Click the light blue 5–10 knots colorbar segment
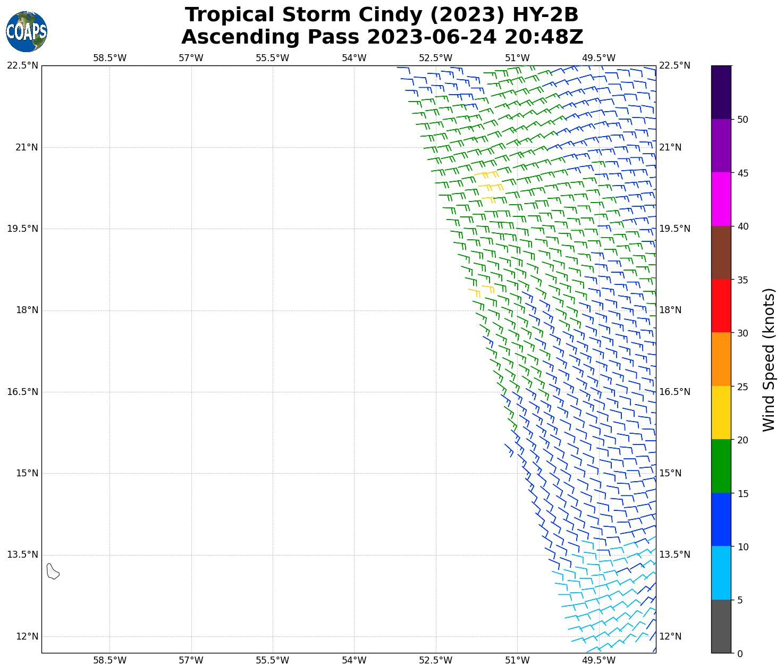 [721, 573]
